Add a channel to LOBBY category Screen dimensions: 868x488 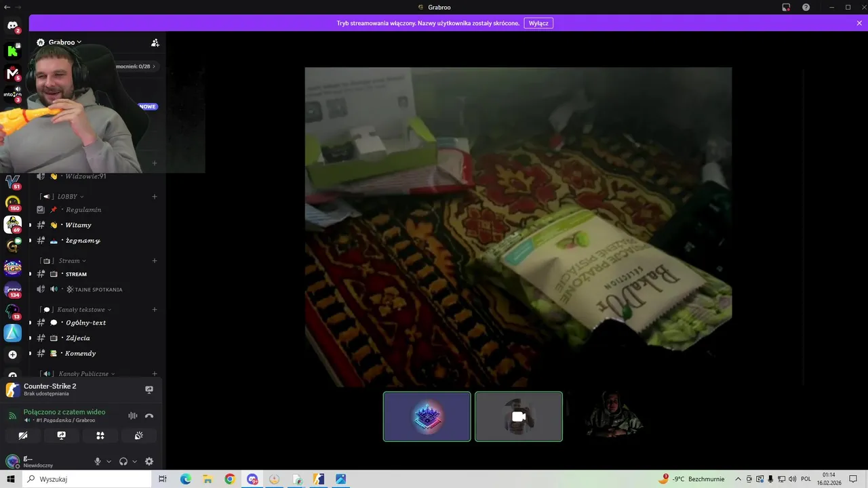155,197
